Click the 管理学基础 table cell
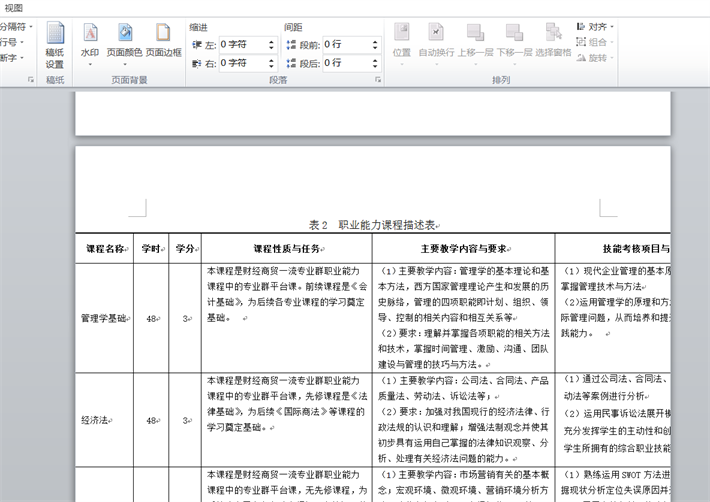 point(105,319)
